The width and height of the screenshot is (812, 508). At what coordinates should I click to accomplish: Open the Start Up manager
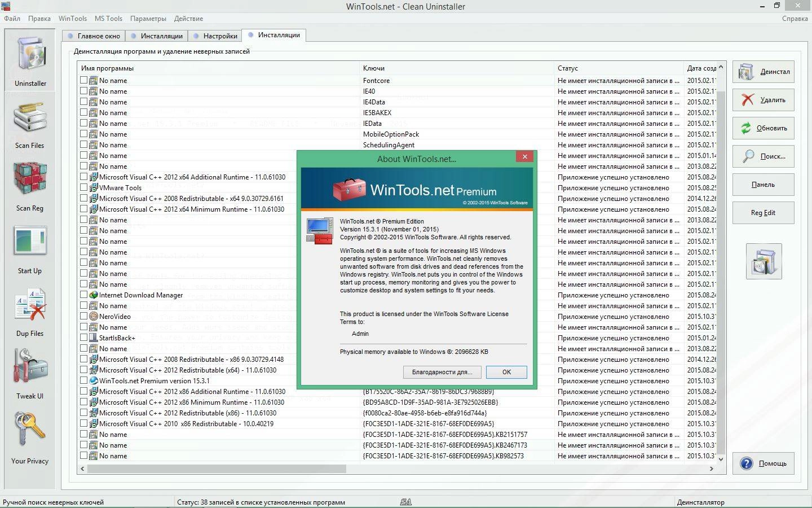[x=30, y=249]
